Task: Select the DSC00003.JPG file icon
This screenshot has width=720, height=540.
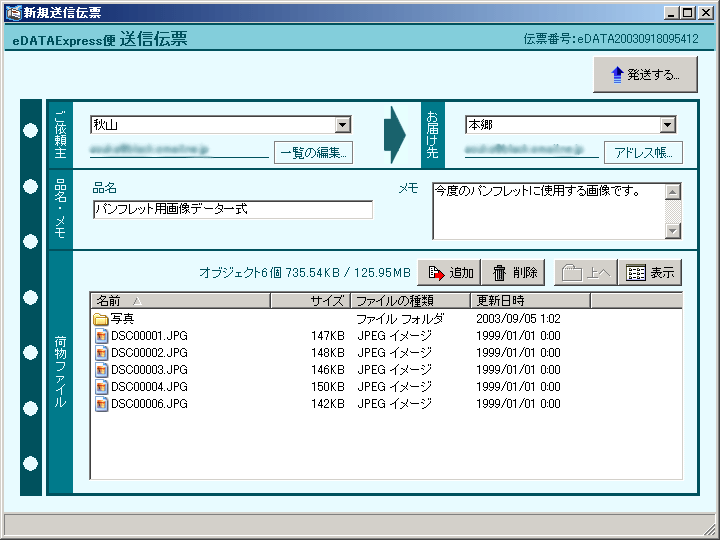Action: (101, 370)
